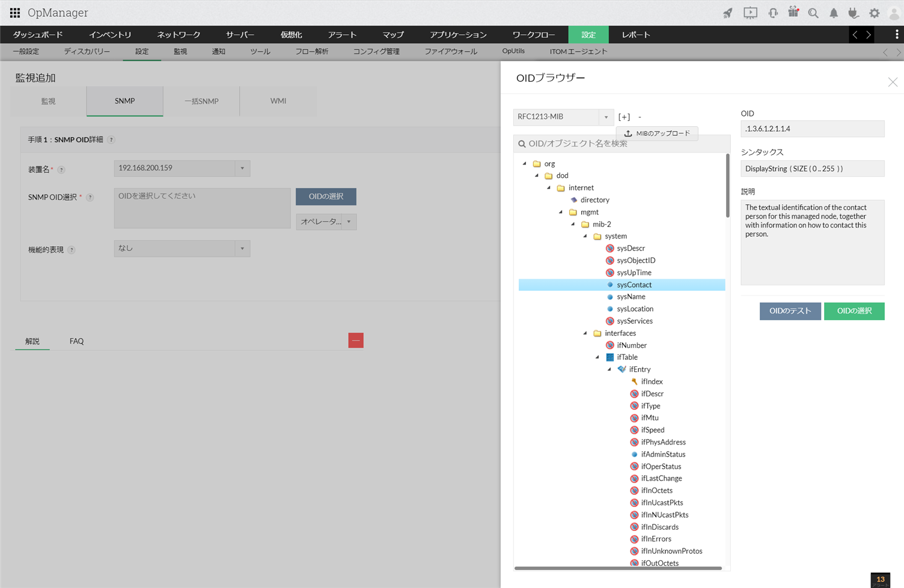Collapse the mgmt tree node
The image size is (904, 588).
click(x=561, y=212)
